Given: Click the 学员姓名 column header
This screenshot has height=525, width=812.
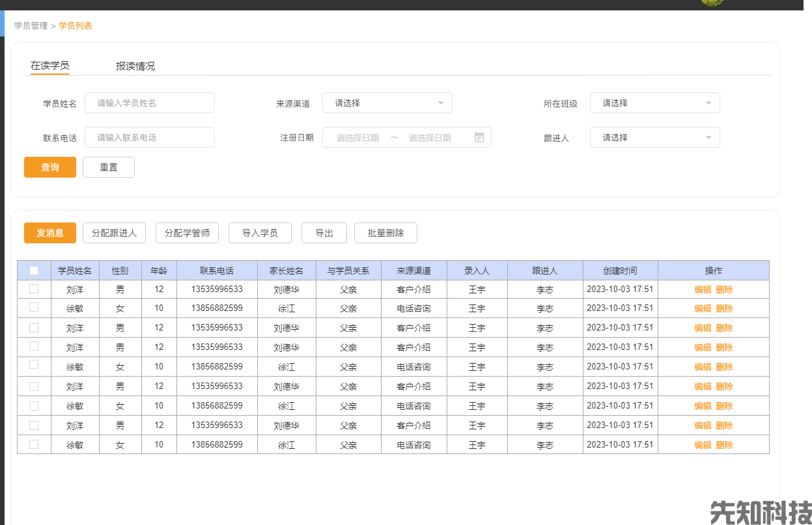Looking at the screenshot, I should (x=75, y=271).
